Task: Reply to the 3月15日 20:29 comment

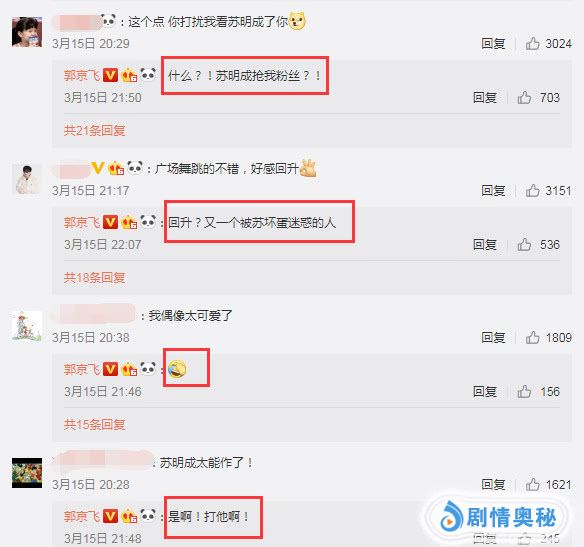Action: coord(493,44)
